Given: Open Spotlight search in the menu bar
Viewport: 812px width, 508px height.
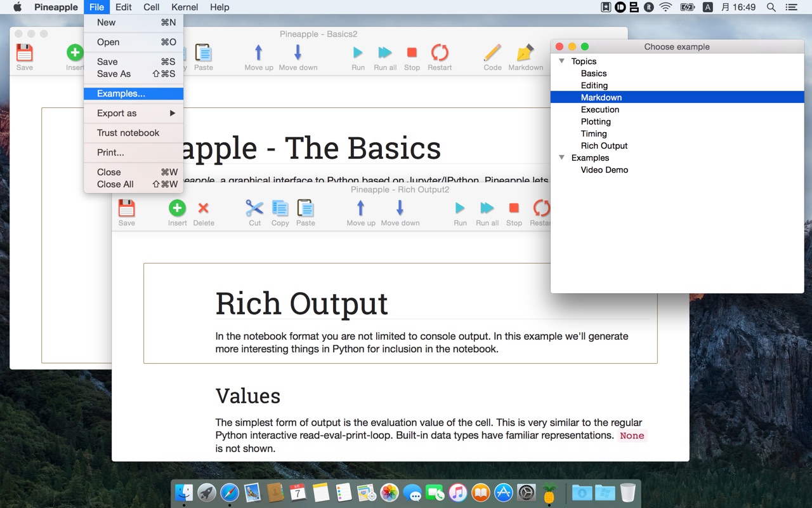Looking at the screenshot, I should click(x=771, y=7).
